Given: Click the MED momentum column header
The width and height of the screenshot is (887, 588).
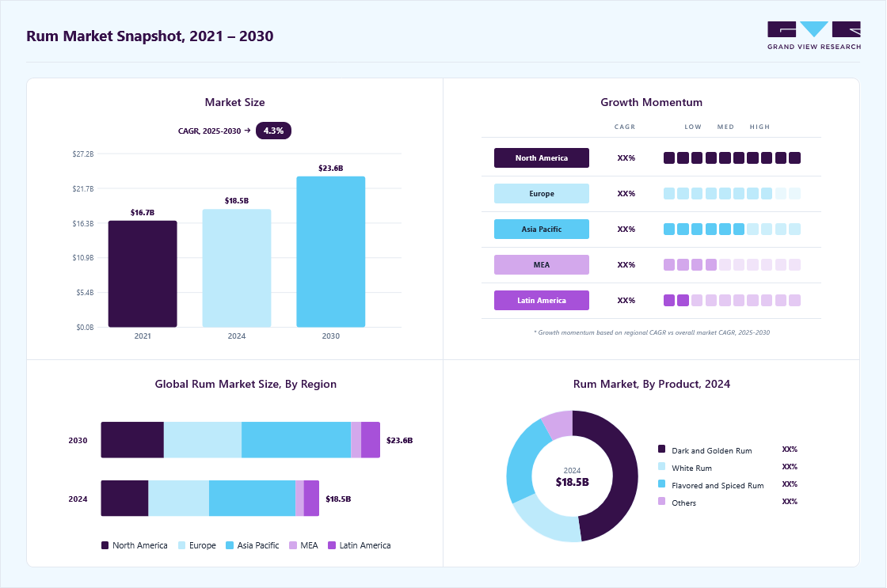Looking at the screenshot, I should click(x=725, y=127).
